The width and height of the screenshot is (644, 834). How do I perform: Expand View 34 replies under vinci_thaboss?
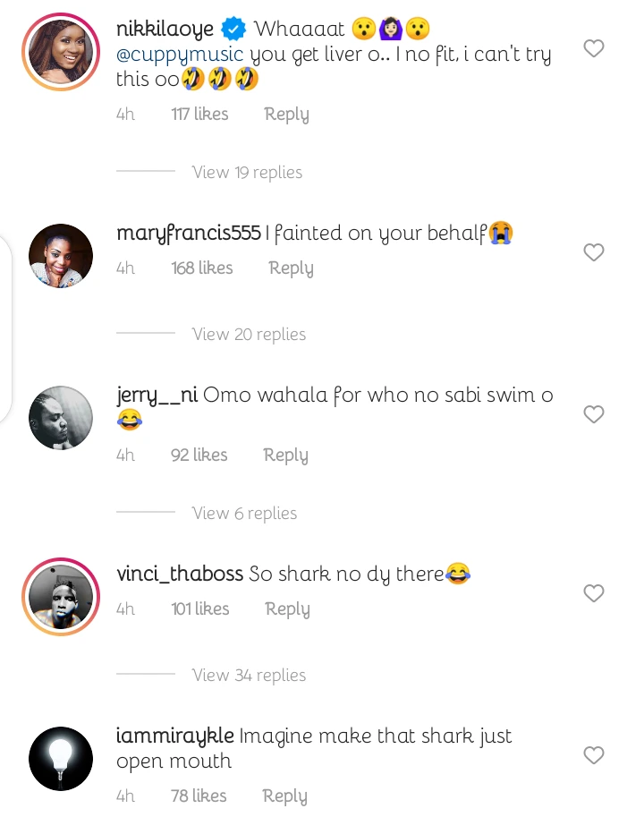[x=249, y=676]
